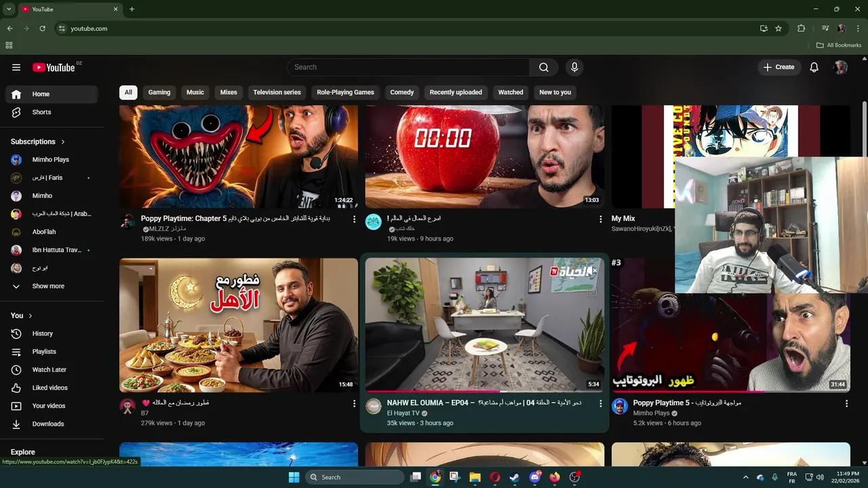Image resolution: width=868 pixels, height=488 pixels.
Task: Click the search magnifier button
Action: [x=544, y=67]
